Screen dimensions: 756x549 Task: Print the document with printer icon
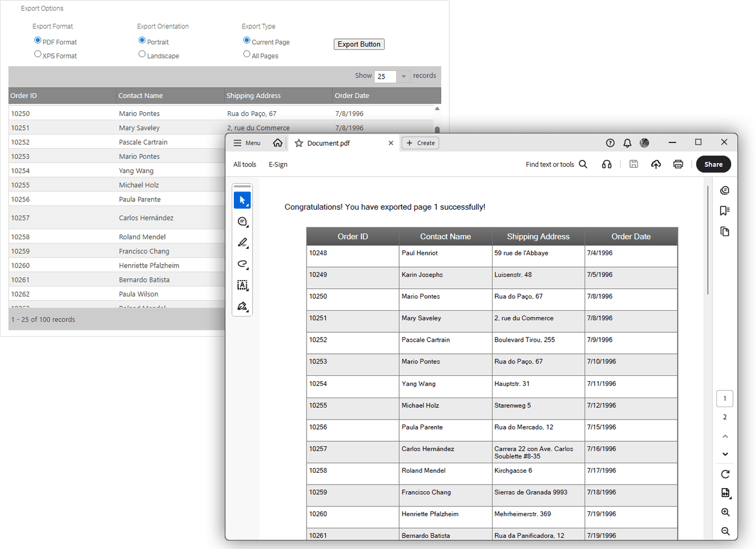678,164
